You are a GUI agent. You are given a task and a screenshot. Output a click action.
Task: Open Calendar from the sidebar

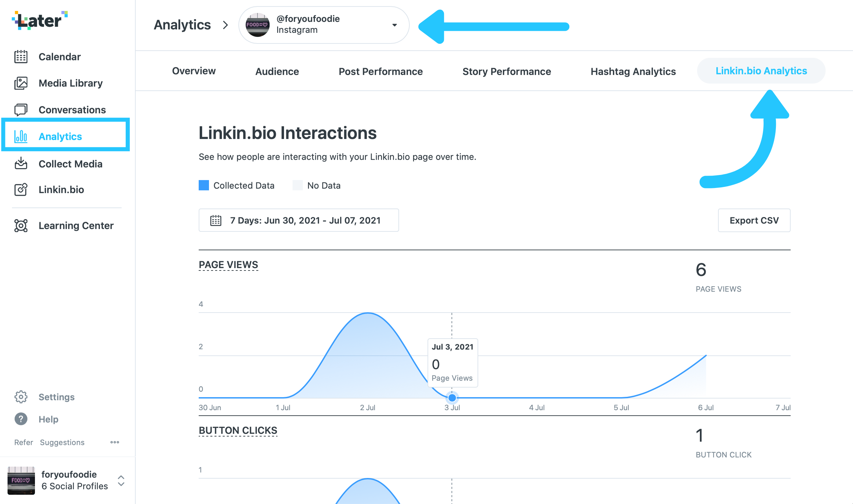click(60, 56)
